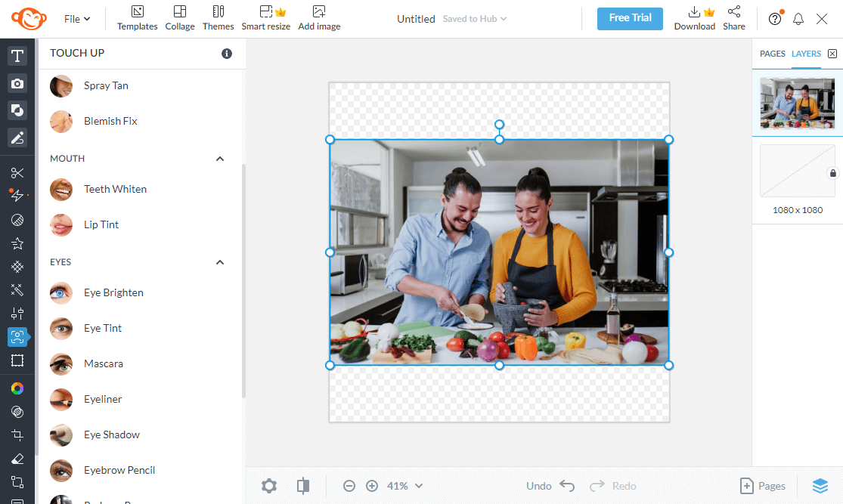Open the Color wheel tool
This screenshot has height=504, width=843.
(x=17, y=388)
